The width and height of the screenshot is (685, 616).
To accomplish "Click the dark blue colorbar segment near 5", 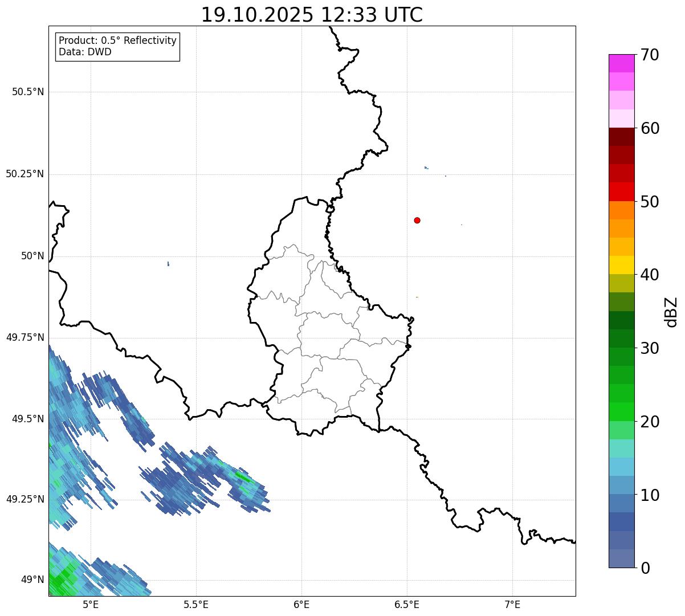I will click(621, 521).
